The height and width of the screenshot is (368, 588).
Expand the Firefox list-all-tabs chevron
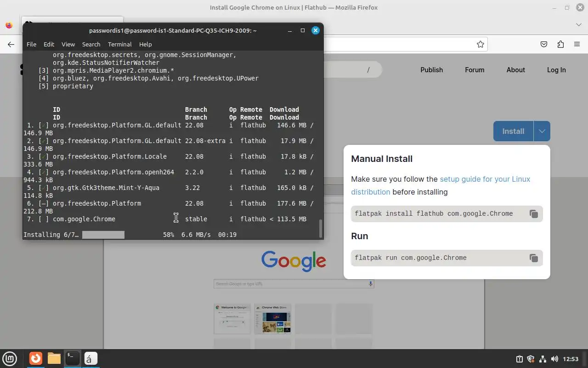578,25
